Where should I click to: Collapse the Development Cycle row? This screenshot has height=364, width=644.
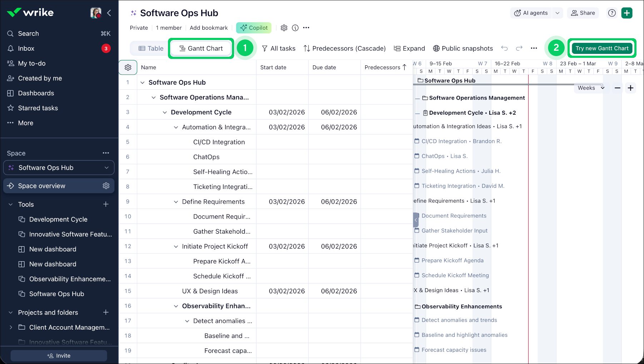click(x=165, y=113)
